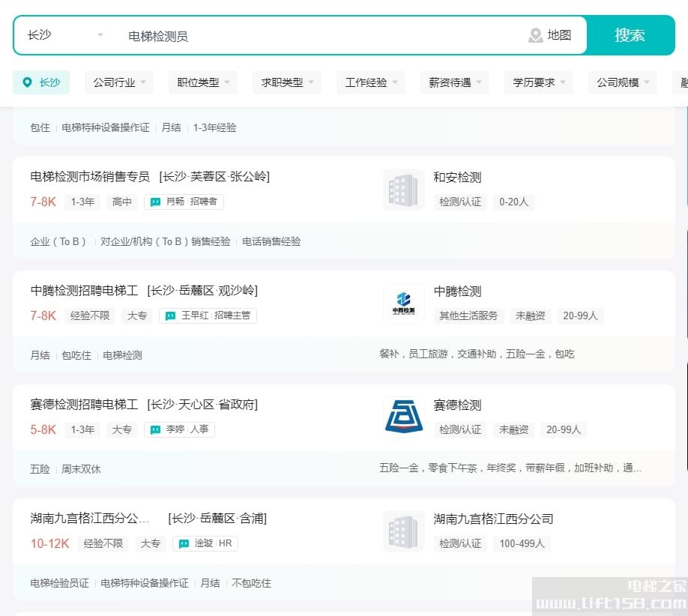
Task: Click 中腾检测 company logo
Action: point(403,304)
